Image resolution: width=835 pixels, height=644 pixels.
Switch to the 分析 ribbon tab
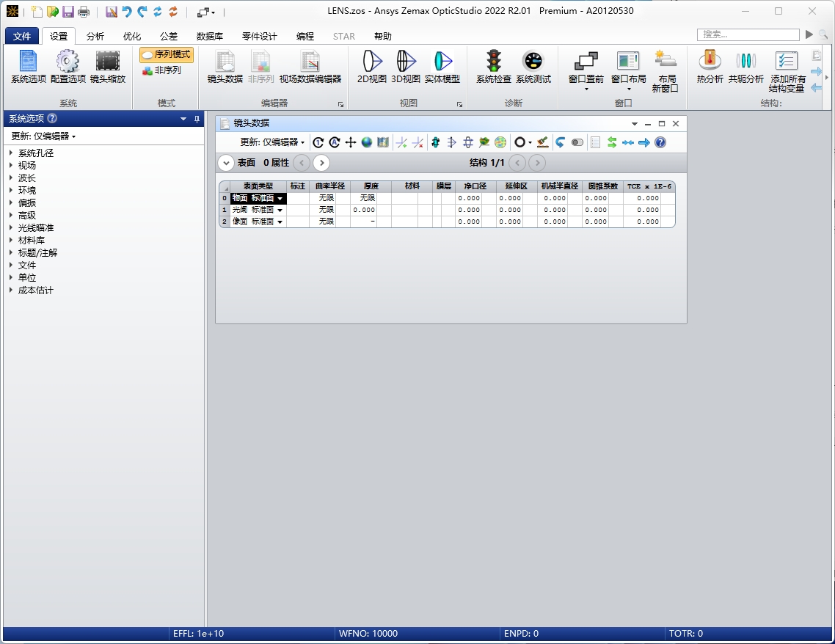tap(95, 35)
